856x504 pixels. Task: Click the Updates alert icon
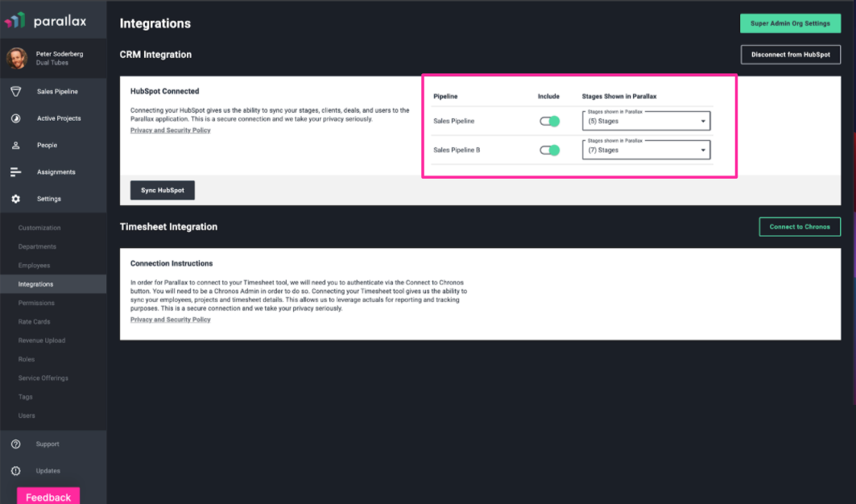[16, 471]
